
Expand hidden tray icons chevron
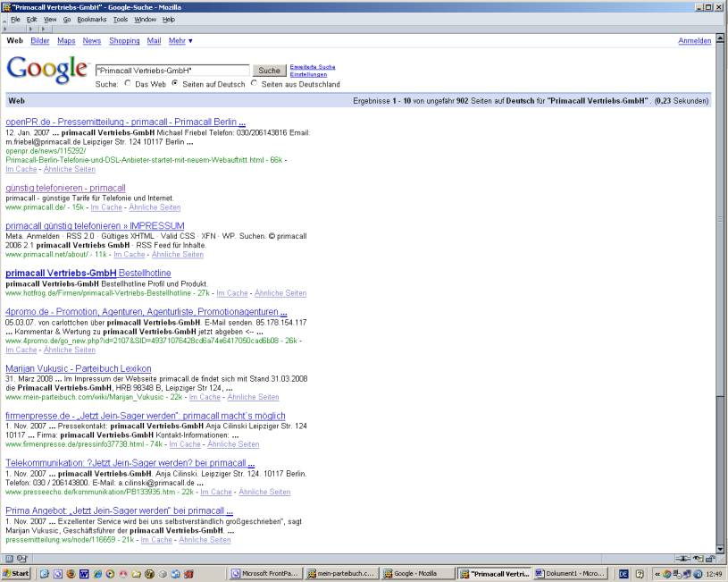657,574
